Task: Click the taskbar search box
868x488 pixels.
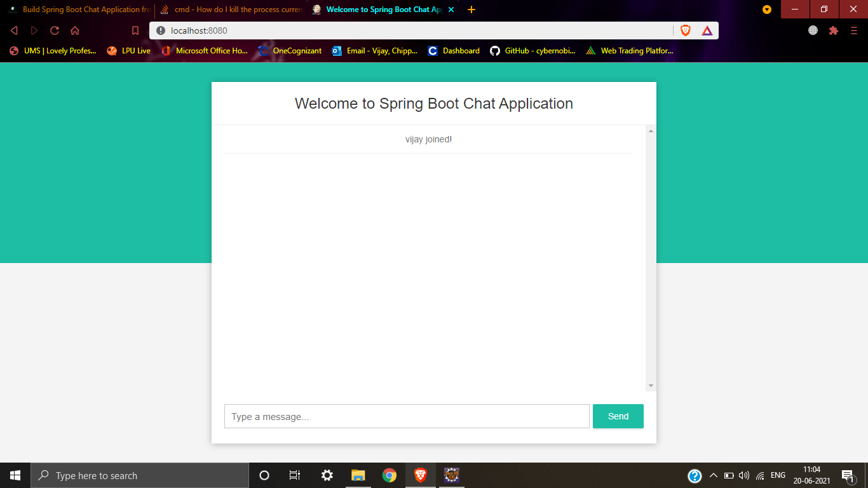Action: [x=140, y=475]
